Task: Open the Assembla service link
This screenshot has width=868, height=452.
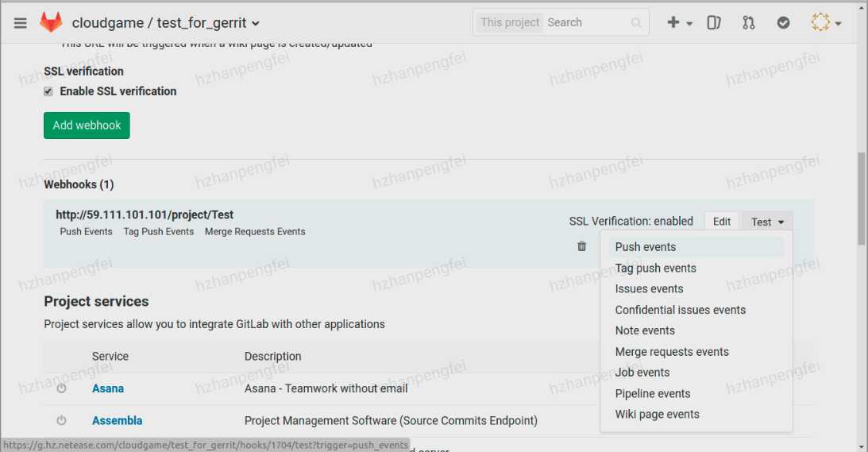Action: click(117, 420)
